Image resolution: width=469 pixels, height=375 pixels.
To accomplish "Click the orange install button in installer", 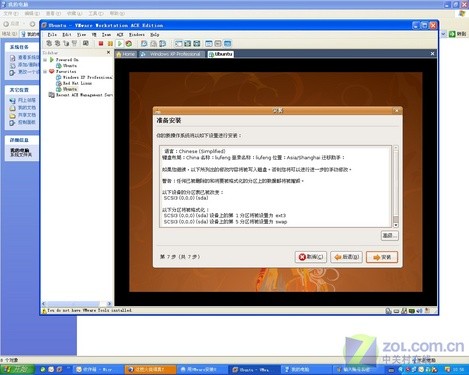I will point(382,257).
